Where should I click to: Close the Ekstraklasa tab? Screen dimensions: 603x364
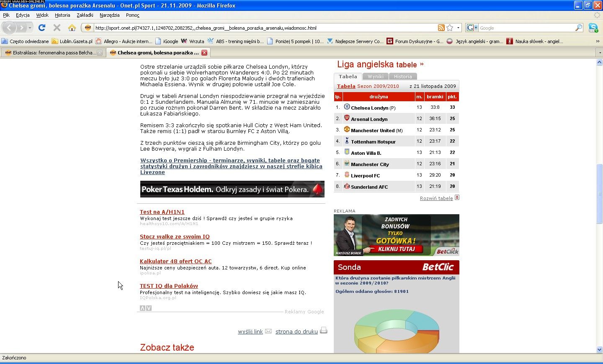100,53
